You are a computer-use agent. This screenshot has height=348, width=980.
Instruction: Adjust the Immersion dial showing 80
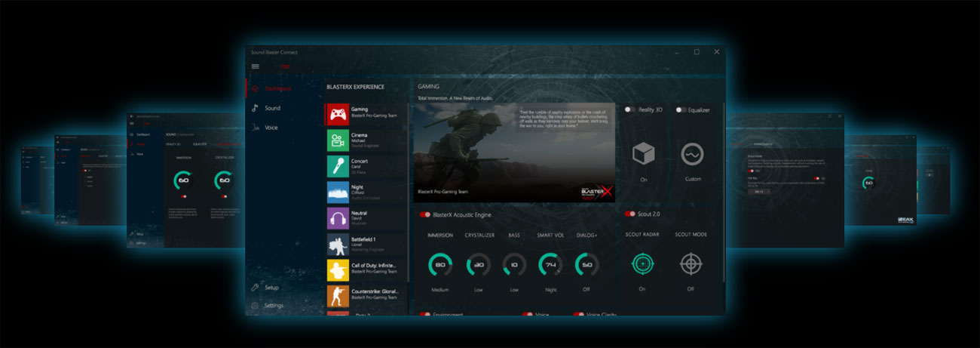440,264
